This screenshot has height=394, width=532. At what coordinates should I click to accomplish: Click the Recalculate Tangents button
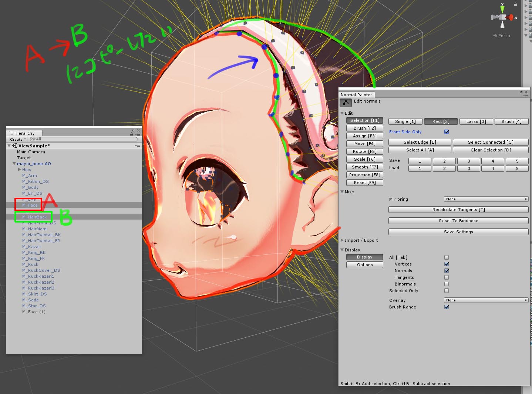click(x=458, y=210)
